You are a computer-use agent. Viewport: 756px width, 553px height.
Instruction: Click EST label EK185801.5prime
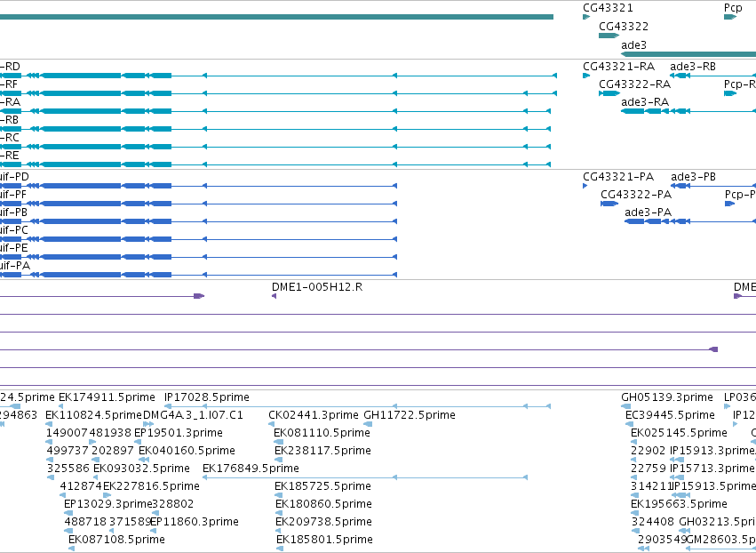tap(324, 541)
